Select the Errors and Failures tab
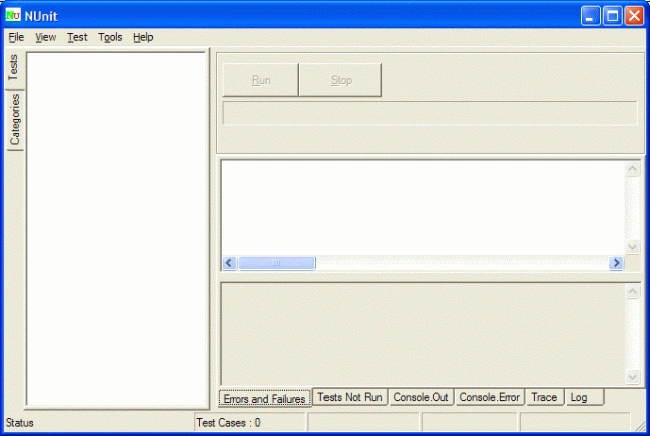The width and height of the screenshot is (650, 436). [x=265, y=399]
